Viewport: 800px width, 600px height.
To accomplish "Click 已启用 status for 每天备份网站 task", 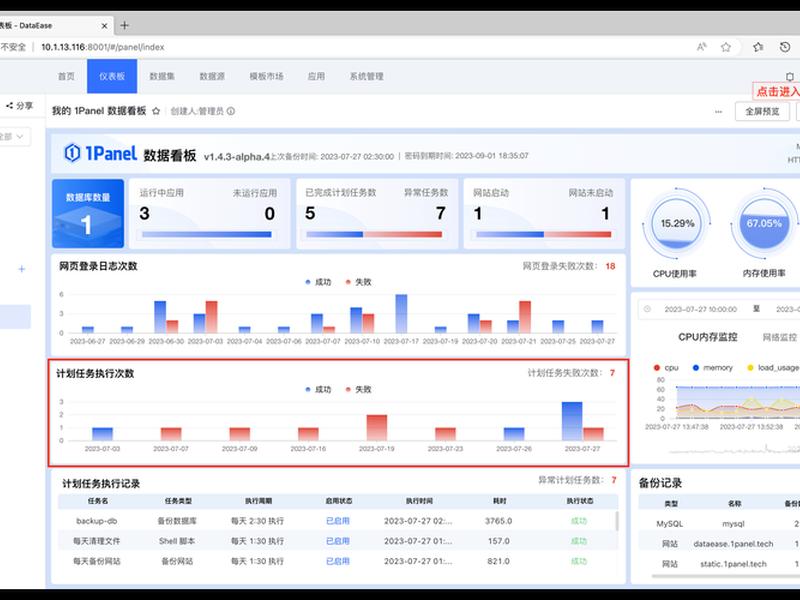I will (x=337, y=561).
